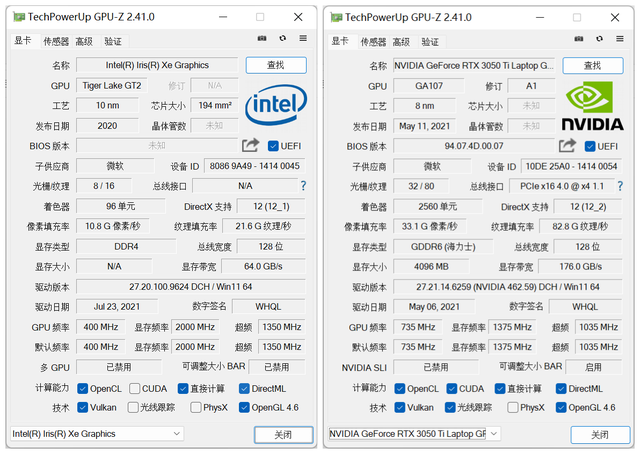Click the BIOS export share icon in NVIDIA window
Viewport: 640px width, 454px height.
567,145
